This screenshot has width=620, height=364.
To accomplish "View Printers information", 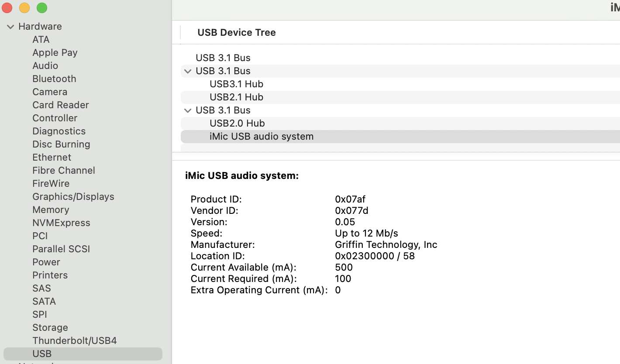I will [50, 275].
